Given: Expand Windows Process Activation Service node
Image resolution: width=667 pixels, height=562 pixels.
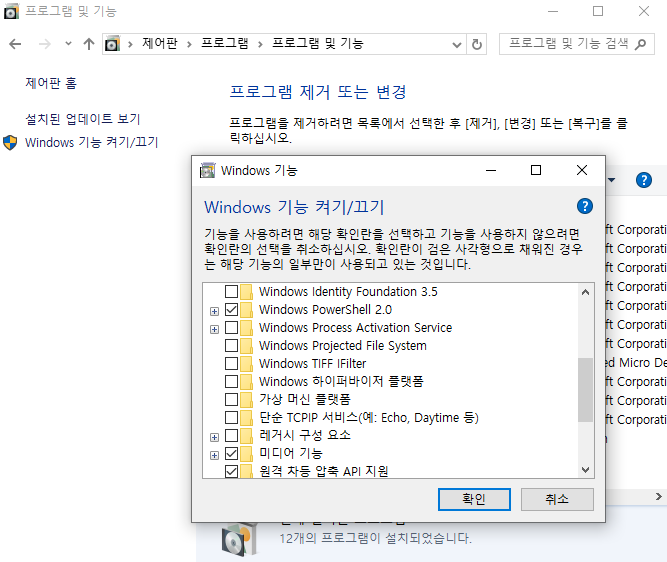Looking at the screenshot, I should click(x=214, y=329).
